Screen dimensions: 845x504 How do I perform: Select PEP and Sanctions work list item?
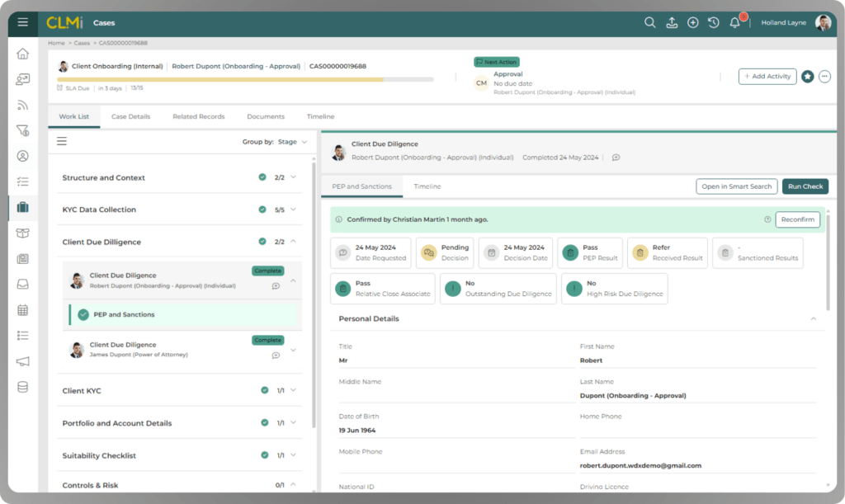(183, 314)
